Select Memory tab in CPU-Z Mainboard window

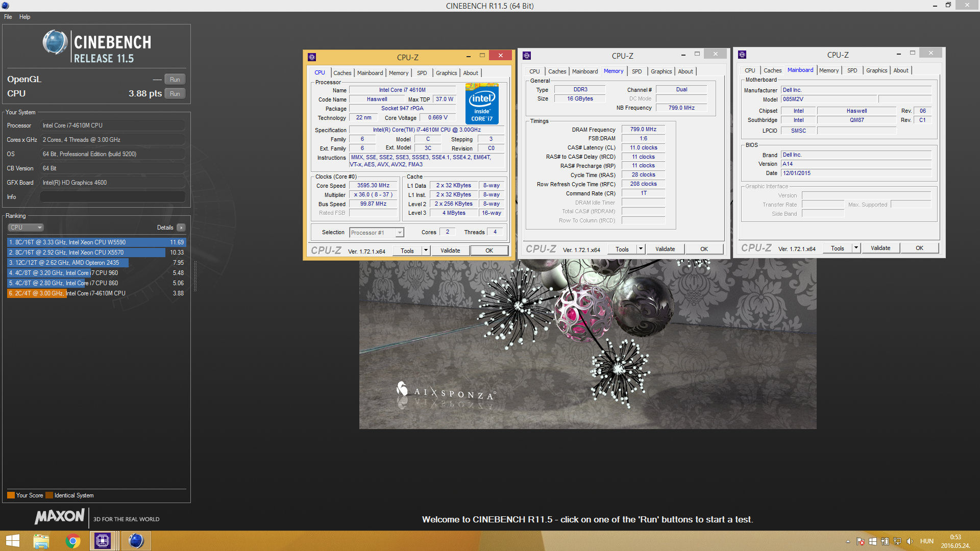tap(829, 70)
